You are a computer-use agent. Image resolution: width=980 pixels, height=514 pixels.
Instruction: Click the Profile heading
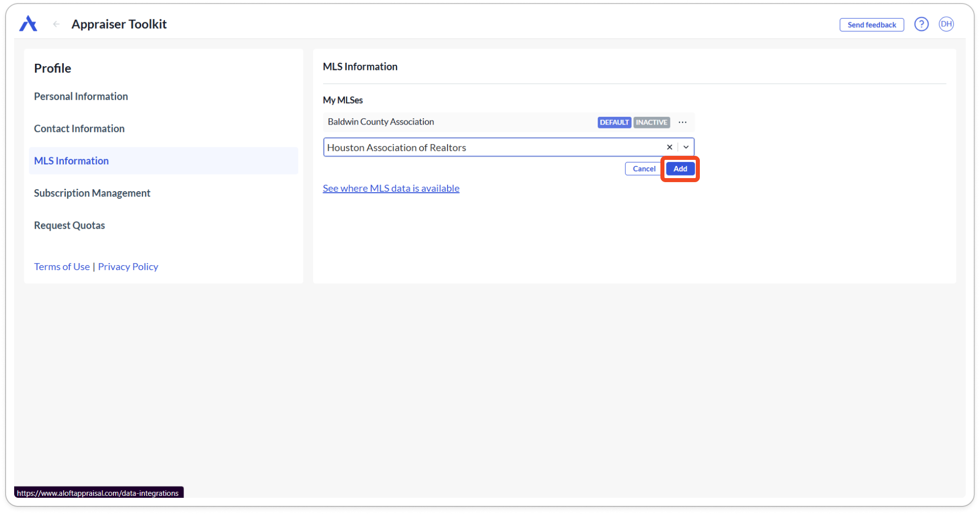[x=53, y=68]
